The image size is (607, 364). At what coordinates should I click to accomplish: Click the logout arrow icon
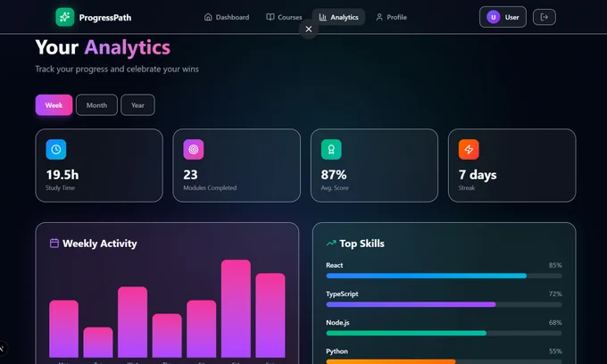click(x=544, y=17)
